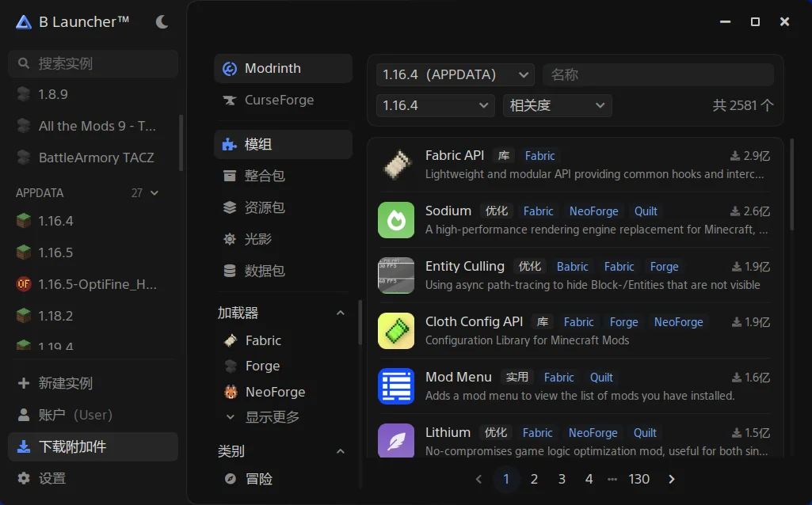Viewport: 812px width, 505px height.
Task: Select the 1.18.2 instance
Action: (93, 316)
